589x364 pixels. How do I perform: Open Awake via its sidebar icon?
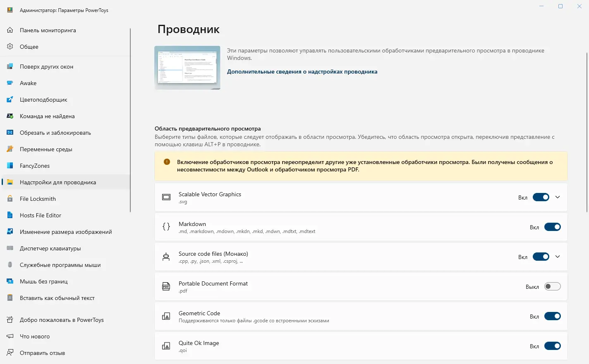(10, 83)
